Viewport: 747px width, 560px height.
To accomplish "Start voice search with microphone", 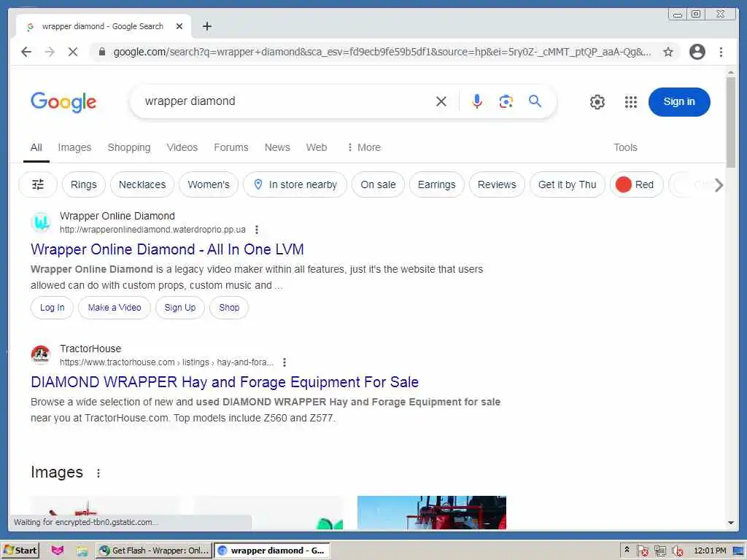I will point(477,101).
